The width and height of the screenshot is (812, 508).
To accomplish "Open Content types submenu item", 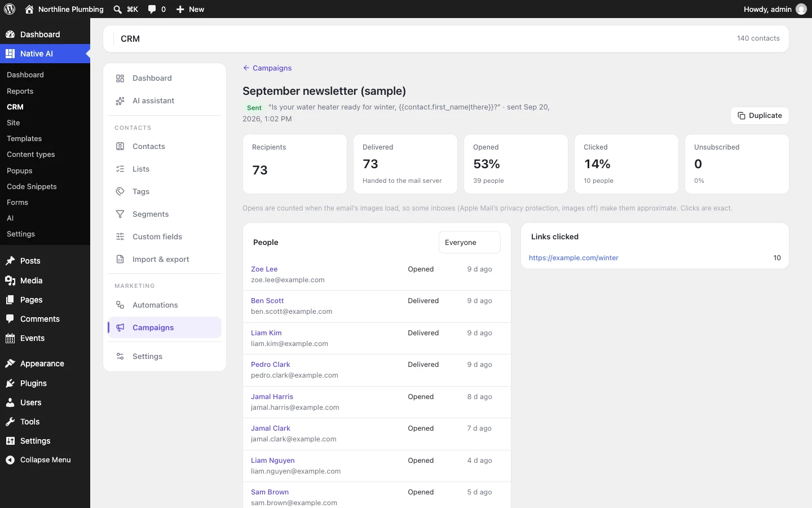I will click(x=31, y=154).
